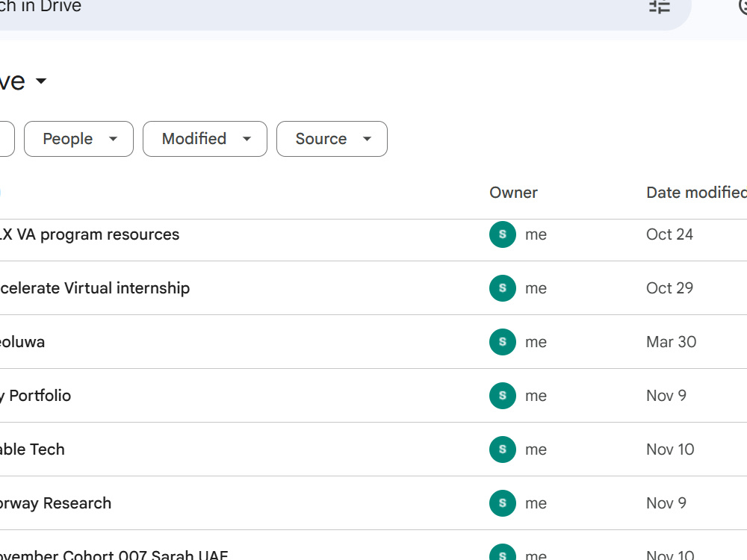Screen dimensions: 747x560
Task: Click Nov 9 date in Norway Research row
Action: click(x=666, y=503)
